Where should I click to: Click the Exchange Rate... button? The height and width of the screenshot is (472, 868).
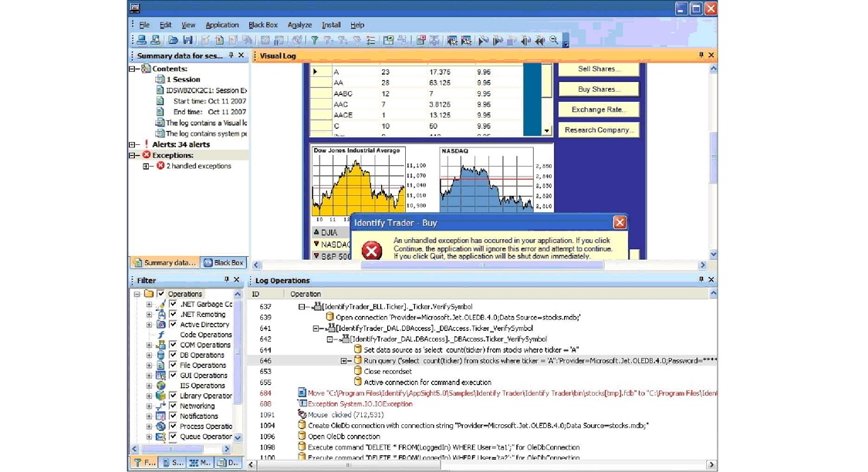point(599,110)
